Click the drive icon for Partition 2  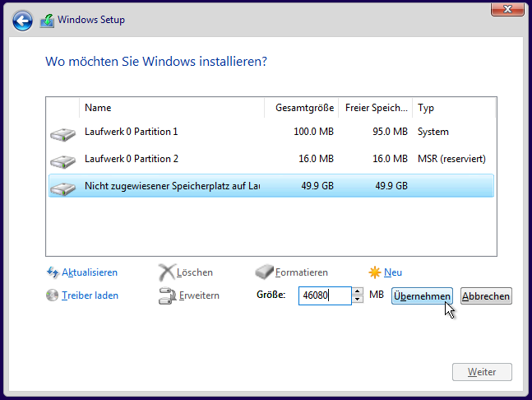pyautogui.click(x=62, y=161)
